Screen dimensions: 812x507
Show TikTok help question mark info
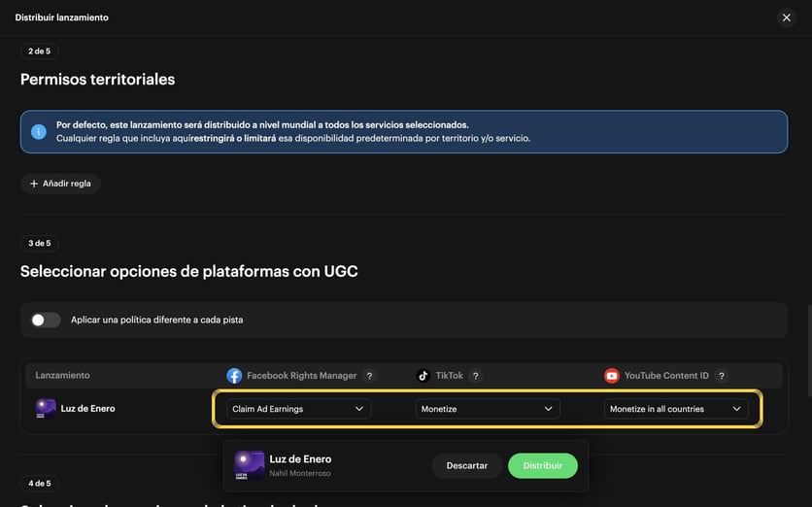(x=475, y=376)
